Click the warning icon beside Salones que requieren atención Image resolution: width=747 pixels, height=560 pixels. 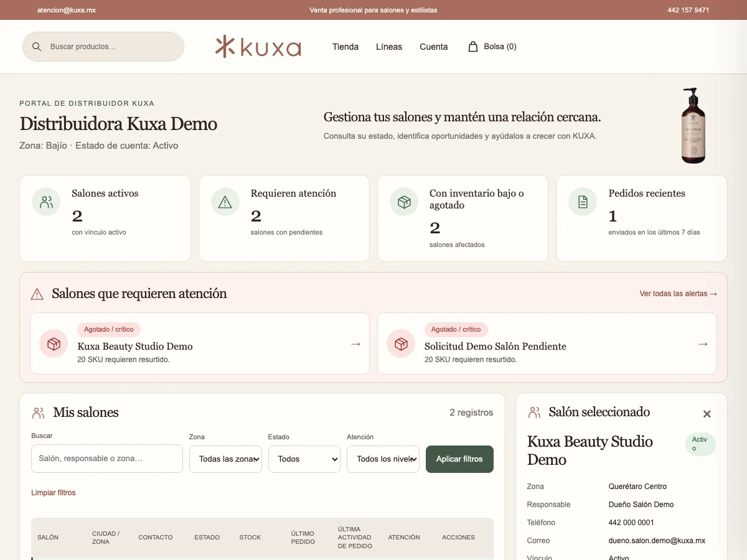point(37,294)
